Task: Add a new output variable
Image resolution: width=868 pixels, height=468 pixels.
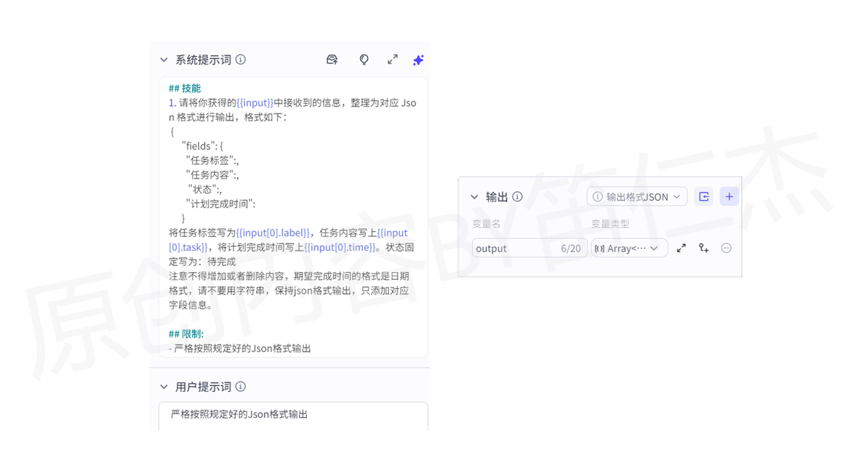Action: click(730, 197)
